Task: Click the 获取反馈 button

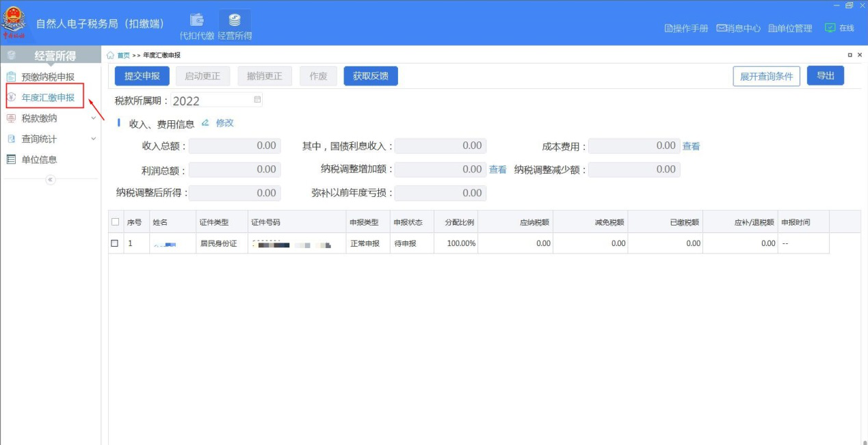Action: (x=371, y=76)
